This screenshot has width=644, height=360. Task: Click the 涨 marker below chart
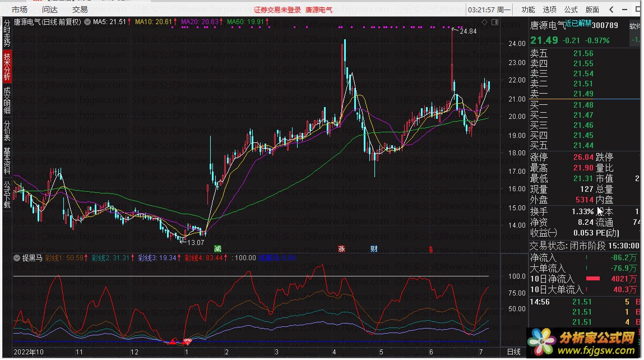[x=341, y=248]
